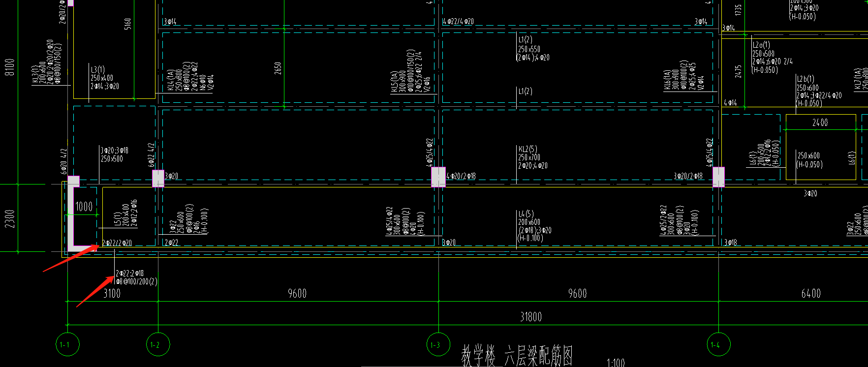Click the section size text 250x500 under 3Φ20;3Φ18
The height and width of the screenshot is (367, 868).
(112, 159)
